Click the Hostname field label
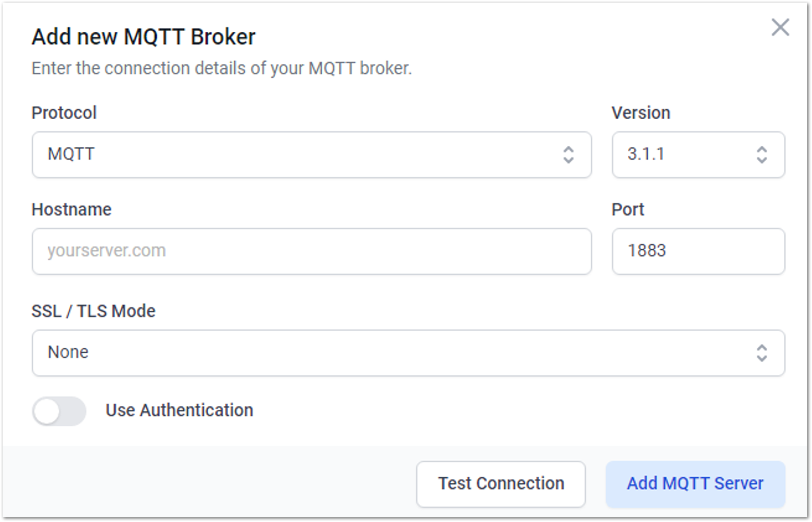Image resolution: width=812 pixels, height=522 pixels. point(71,210)
